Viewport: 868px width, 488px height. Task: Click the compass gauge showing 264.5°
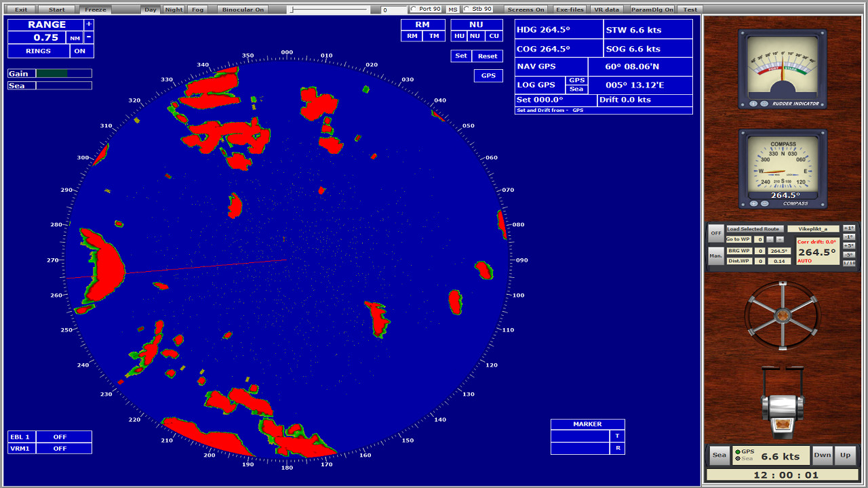point(783,167)
